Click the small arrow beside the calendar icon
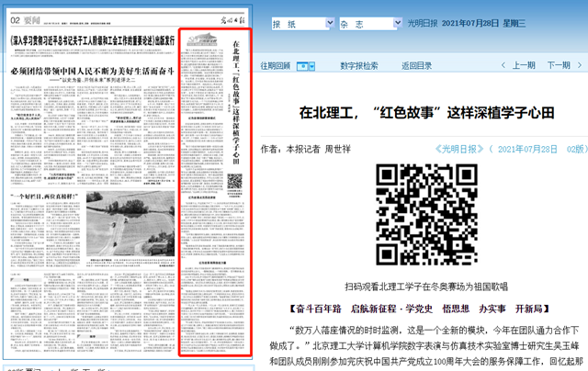Screen dimensions: 588x371 pos(312,65)
